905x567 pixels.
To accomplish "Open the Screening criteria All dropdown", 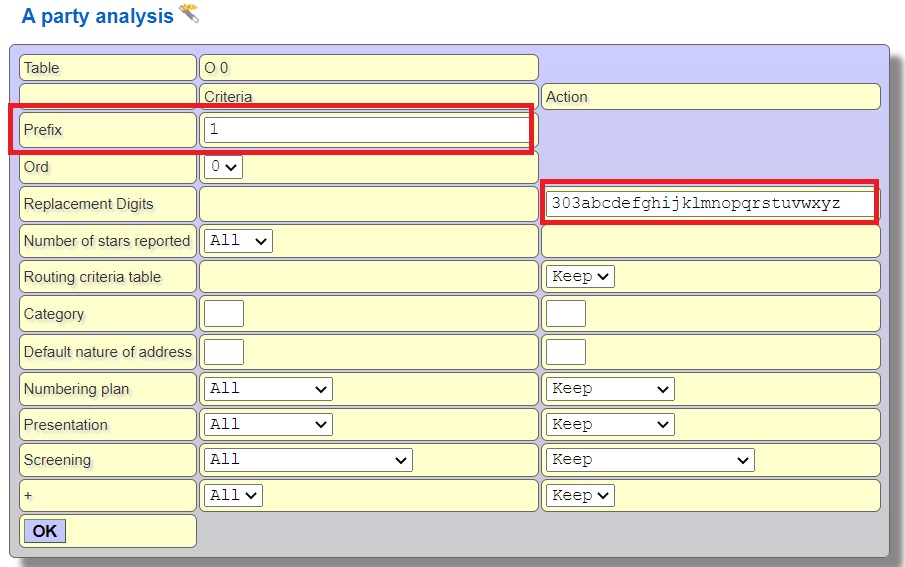I will point(308,460).
